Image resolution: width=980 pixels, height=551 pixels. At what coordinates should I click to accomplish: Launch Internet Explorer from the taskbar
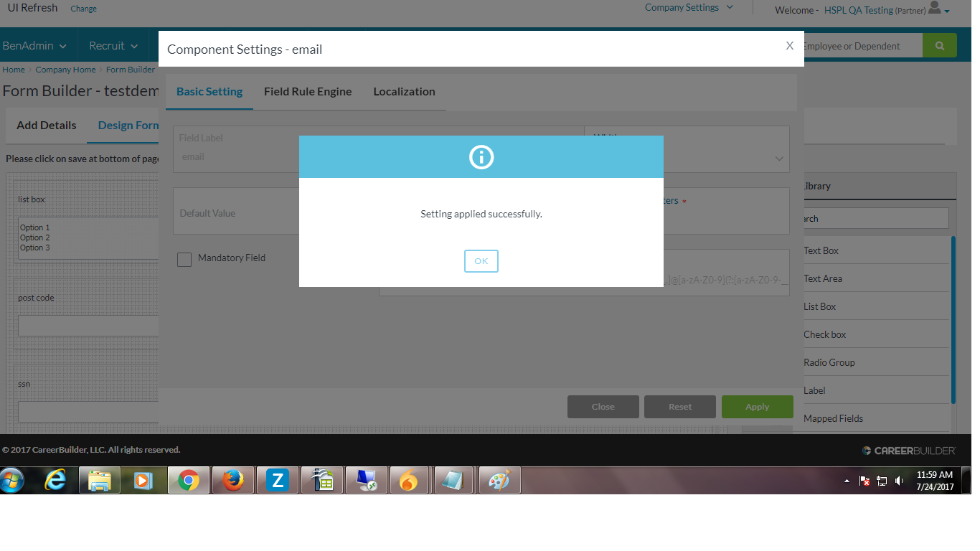55,481
